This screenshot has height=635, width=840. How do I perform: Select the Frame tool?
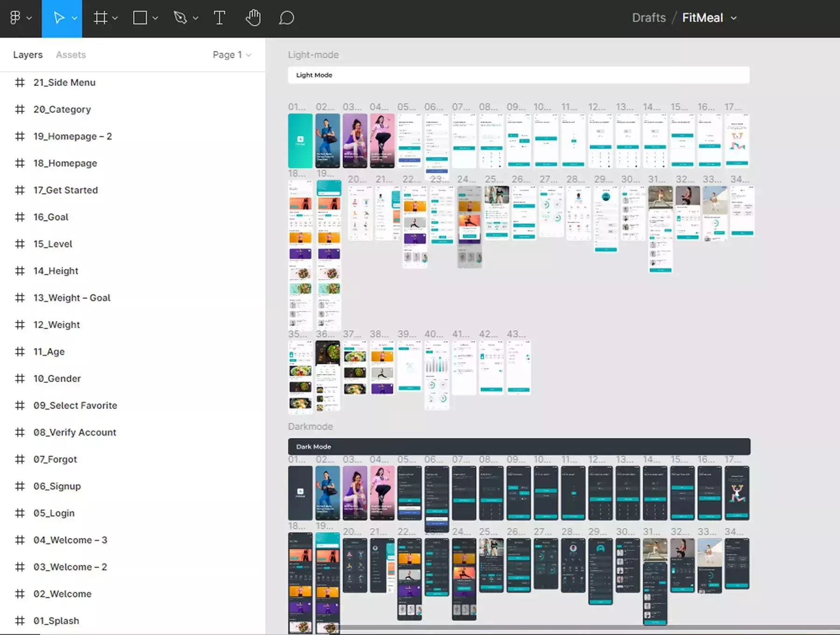click(x=100, y=18)
